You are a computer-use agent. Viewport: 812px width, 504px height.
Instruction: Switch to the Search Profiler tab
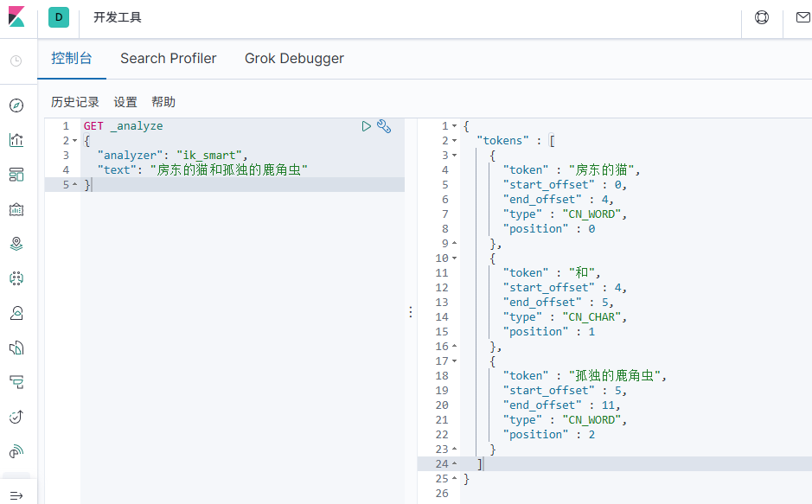169,59
